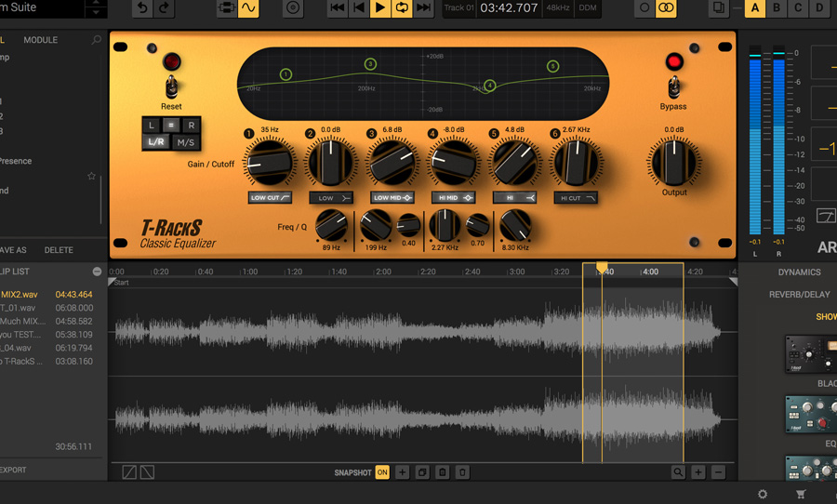Screen dimensions: 837x504
Task: Jump to start with rewind button
Action: click(x=337, y=8)
